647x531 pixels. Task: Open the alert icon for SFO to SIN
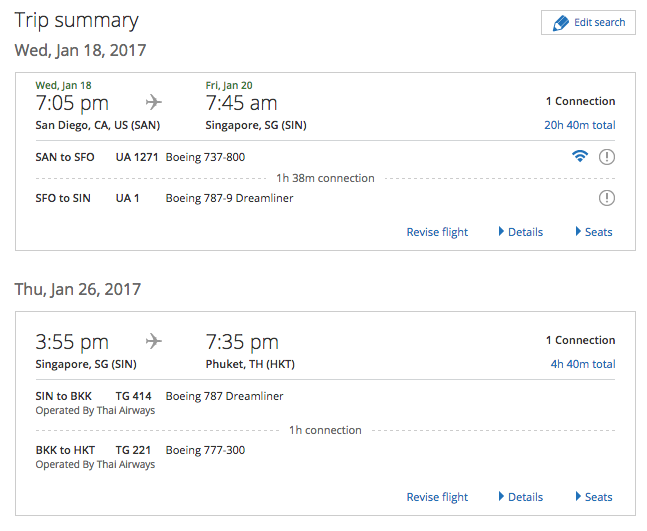coord(607,198)
